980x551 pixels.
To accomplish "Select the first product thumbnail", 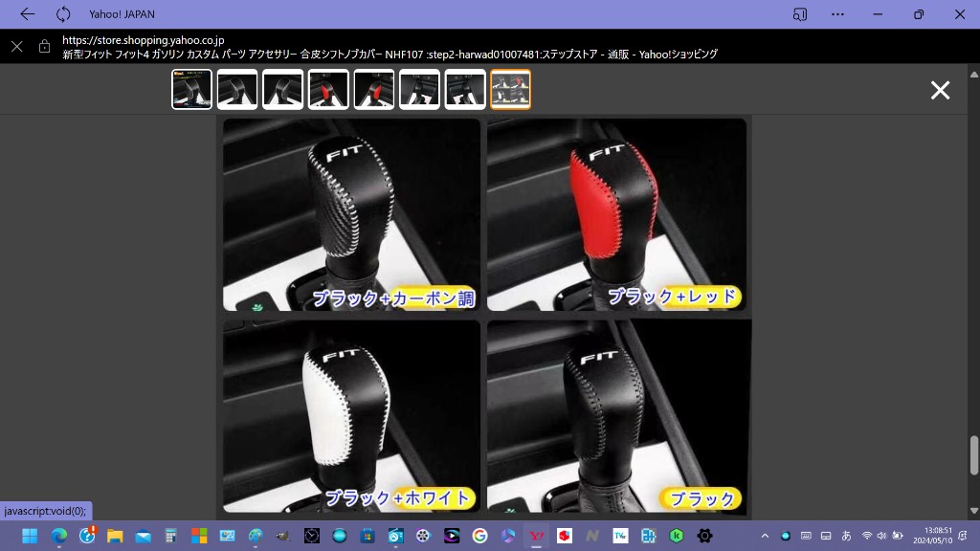I will pos(191,89).
